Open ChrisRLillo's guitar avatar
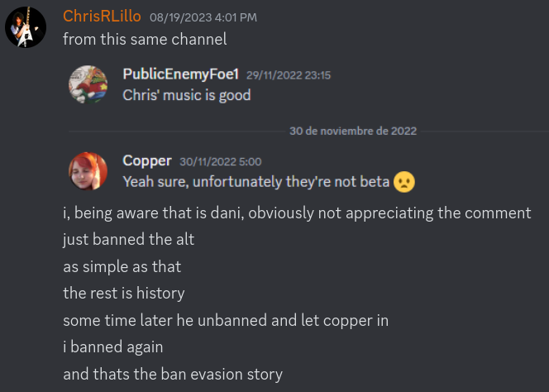This screenshot has height=392, width=549. (x=26, y=27)
